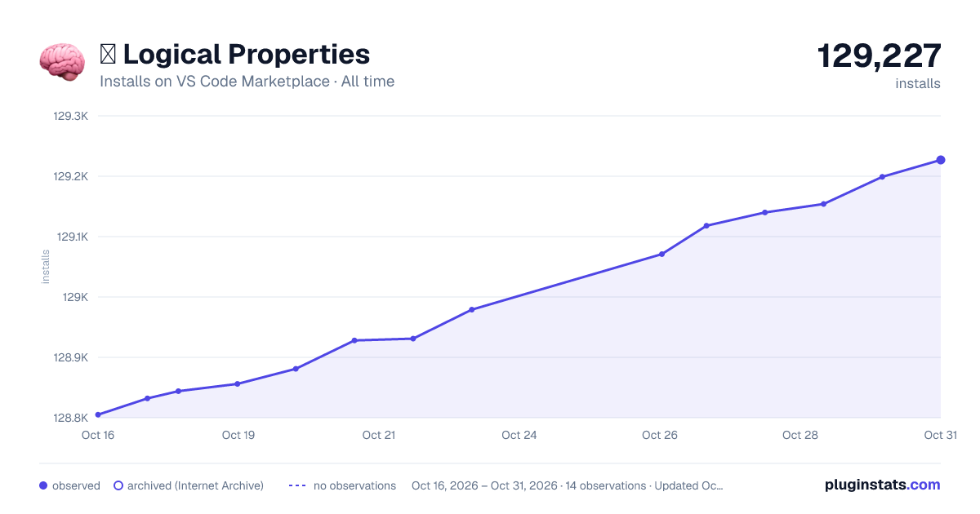Click the data point on the 129.2K gridline
The image size is (980, 514).
(882, 176)
